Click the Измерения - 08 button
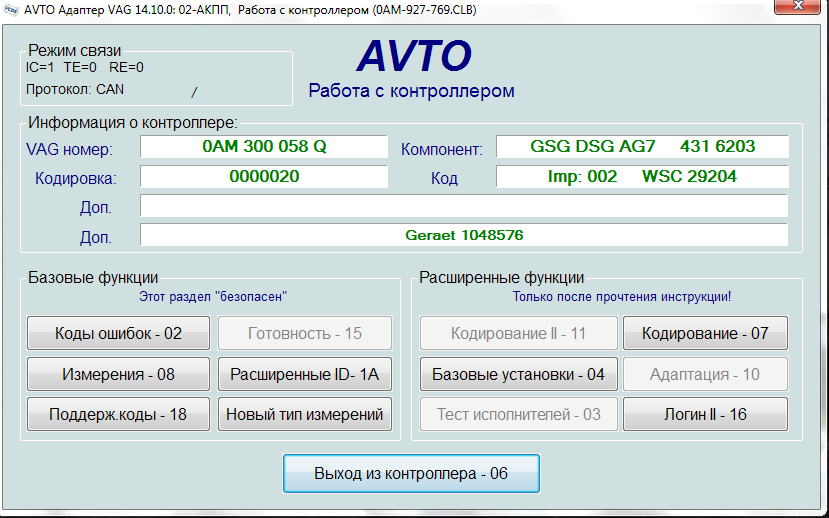Viewport: 829px width, 518px height. pos(118,374)
